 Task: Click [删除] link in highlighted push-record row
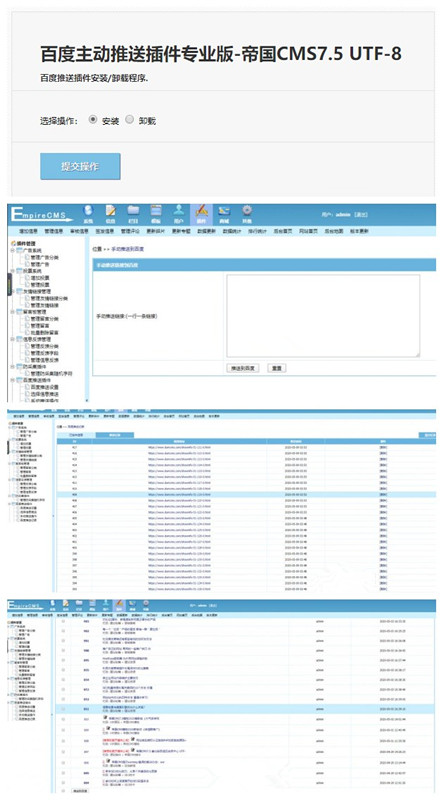pos(383,494)
